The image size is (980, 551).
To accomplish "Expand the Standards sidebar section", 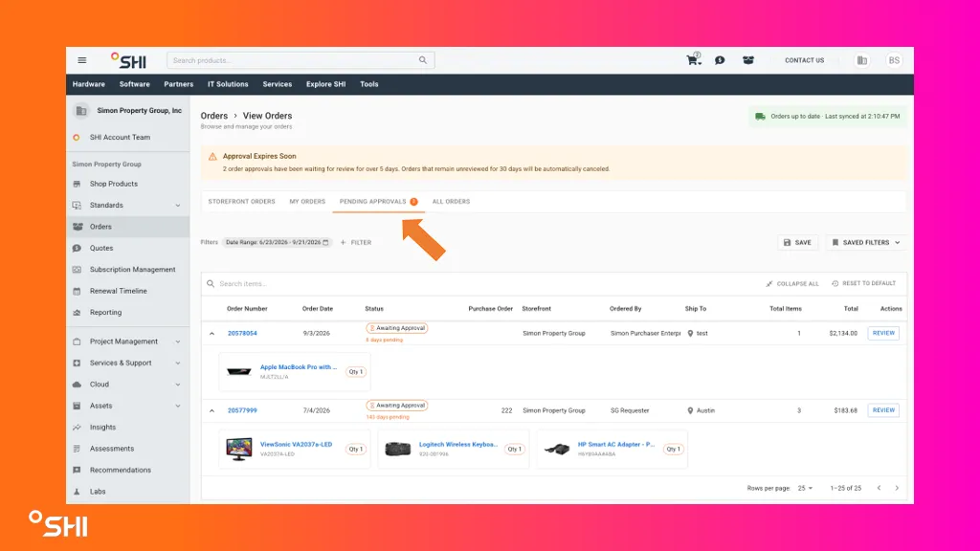I will point(177,206).
